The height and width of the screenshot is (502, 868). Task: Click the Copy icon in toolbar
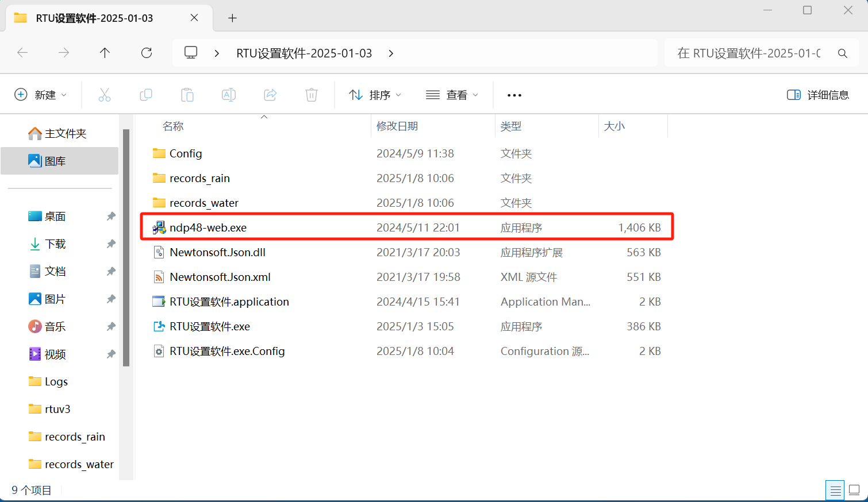click(146, 95)
